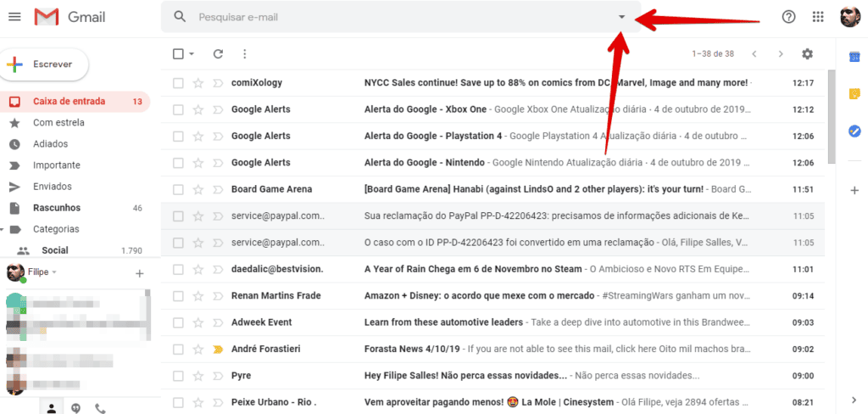Screen dimensions: 868x414
Task: Go to older messages page arrow
Action: click(x=781, y=53)
